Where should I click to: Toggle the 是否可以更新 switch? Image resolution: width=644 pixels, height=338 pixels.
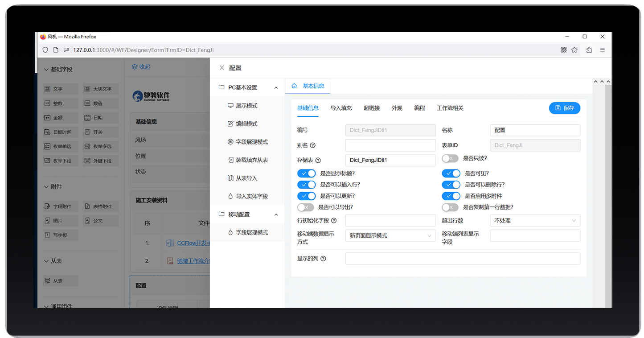306,196
